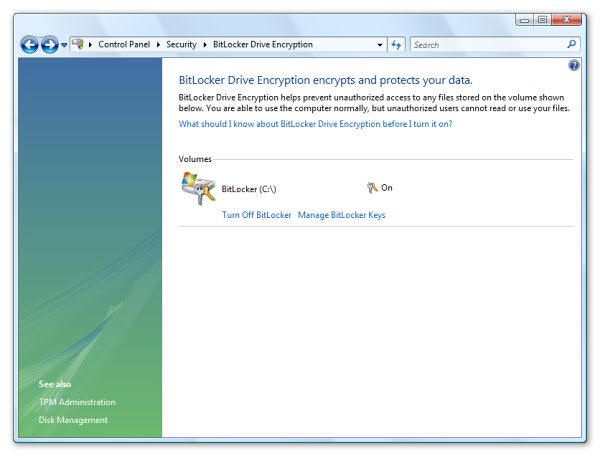
Task: Click the keys status icon beside On
Action: pyautogui.click(x=372, y=187)
